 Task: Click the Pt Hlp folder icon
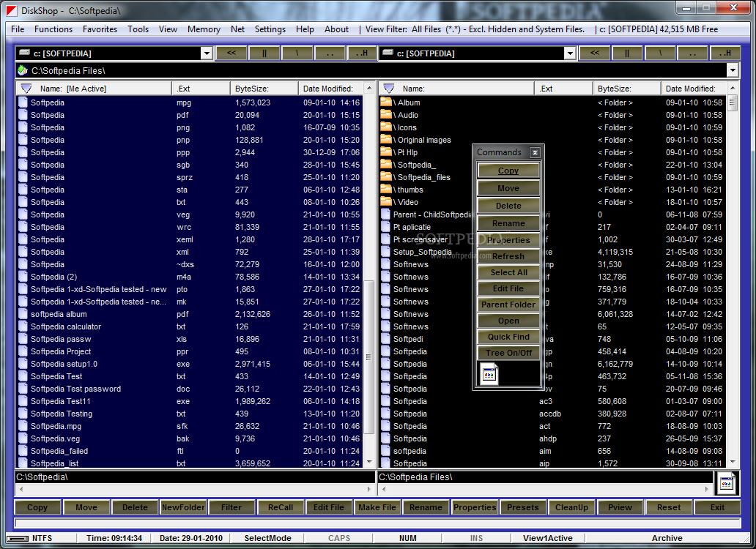point(386,152)
